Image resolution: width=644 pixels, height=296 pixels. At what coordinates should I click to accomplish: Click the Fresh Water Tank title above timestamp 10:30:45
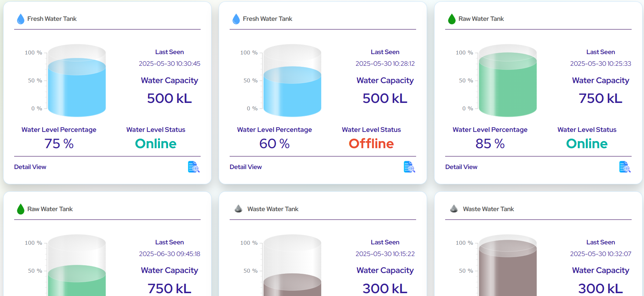pos(52,19)
